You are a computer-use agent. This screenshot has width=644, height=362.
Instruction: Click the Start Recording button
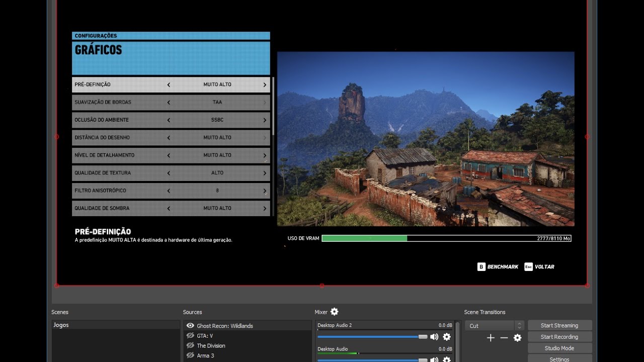coord(559,337)
